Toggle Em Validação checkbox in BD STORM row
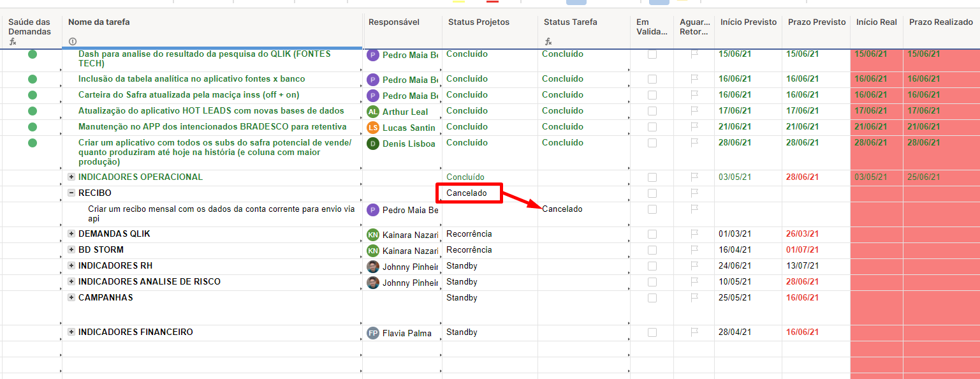 point(652,250)
